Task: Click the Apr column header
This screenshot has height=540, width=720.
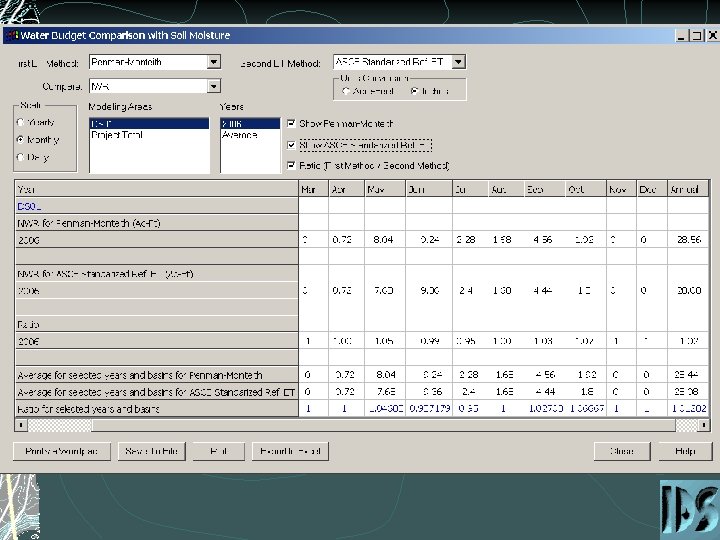Action: 347,189
